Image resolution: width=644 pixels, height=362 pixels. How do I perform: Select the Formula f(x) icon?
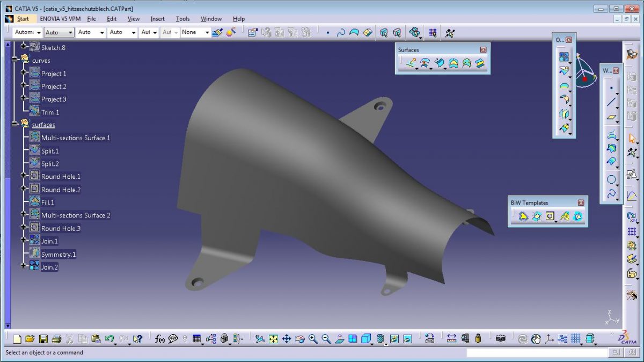click(x=159, y=339)
